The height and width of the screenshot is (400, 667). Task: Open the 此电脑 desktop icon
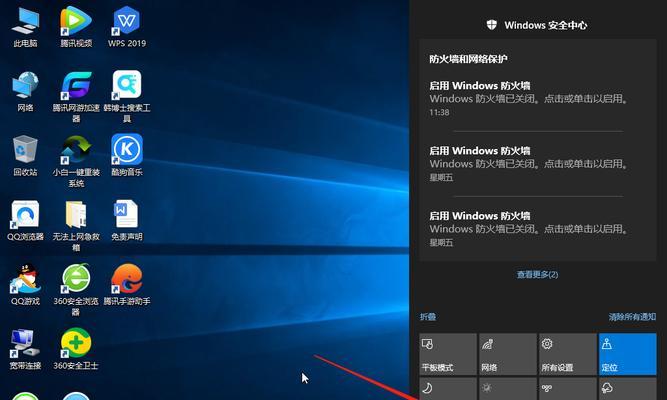(26, 26)
